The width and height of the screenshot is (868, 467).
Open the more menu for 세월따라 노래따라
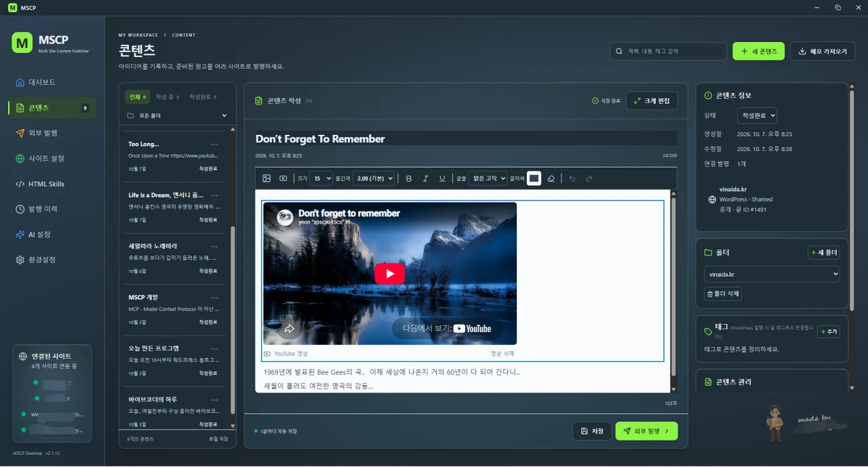[214, 246]
